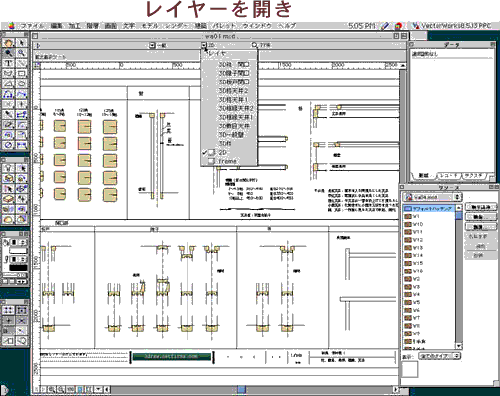This screenshot has width=500, height=396.
Task: Select the Line tool
Action: click(21, 63)
